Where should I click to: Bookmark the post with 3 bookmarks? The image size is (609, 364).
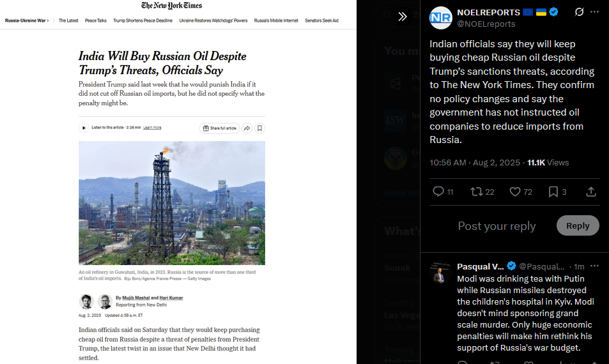[x=557, y=192]
